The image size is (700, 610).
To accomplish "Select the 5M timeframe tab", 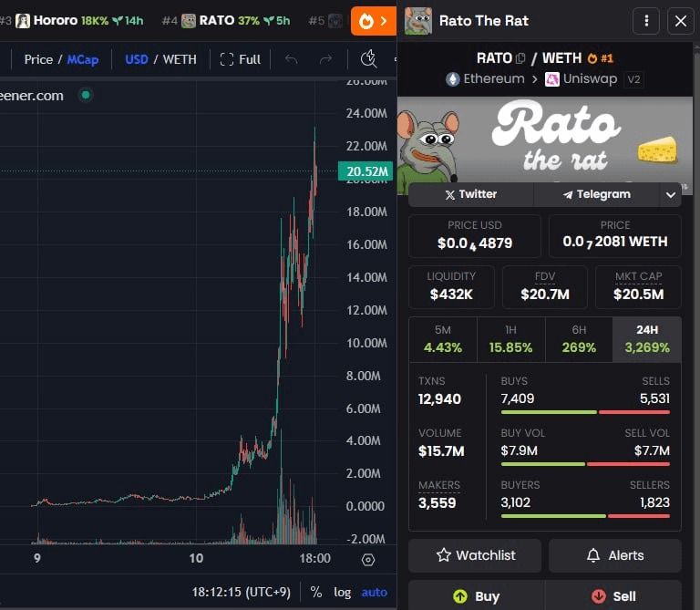I will click(x=443, y=339).
